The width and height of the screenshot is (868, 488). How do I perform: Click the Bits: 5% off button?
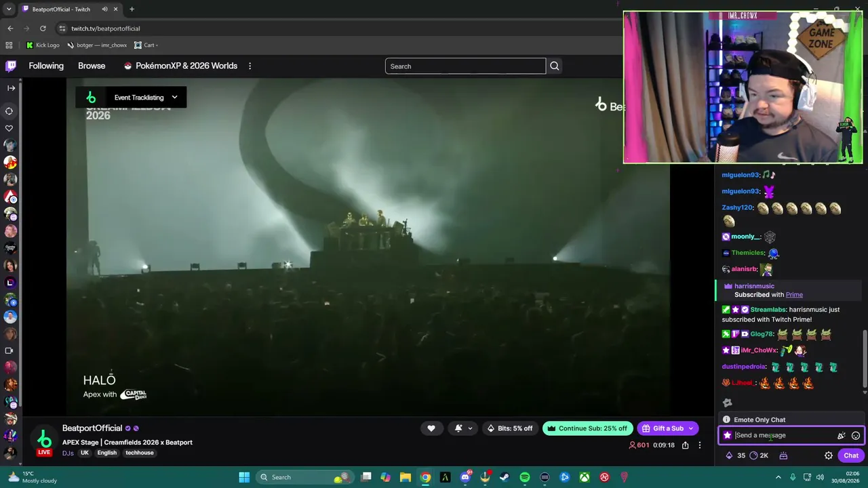510,428
